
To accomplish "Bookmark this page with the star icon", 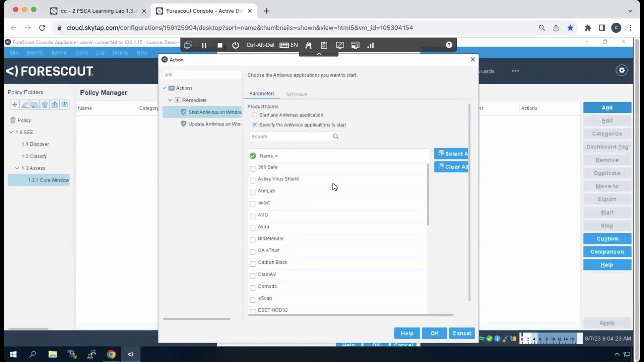I will pos(570,28).
